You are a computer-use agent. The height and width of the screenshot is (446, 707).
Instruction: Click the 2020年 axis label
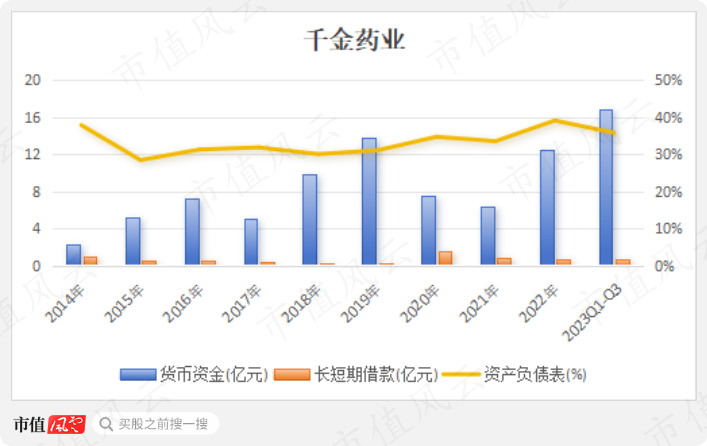point(419,303)
